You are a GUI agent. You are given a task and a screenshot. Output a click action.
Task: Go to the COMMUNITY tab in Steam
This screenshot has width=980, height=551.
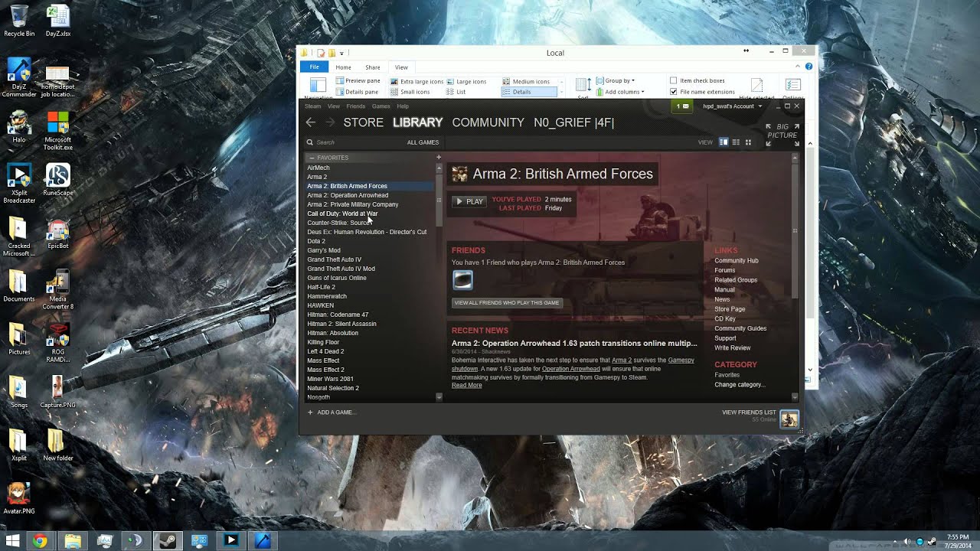coord(488,122)
